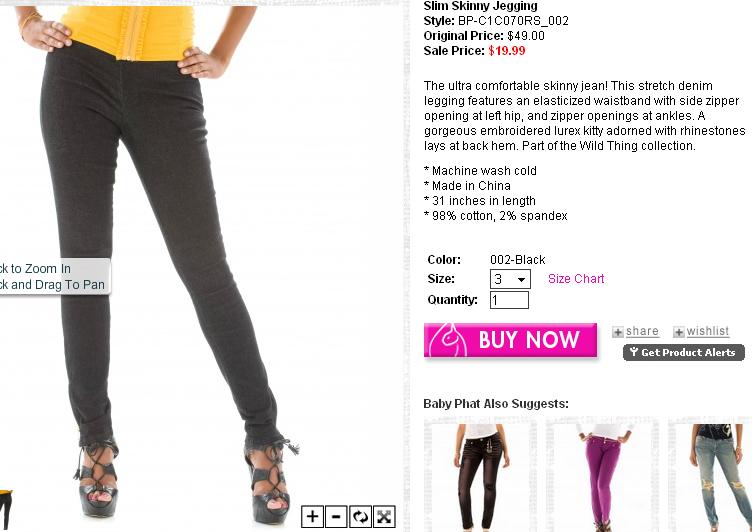Open suggested purple jeans thumbnail
Screen dimensions: 752x532
603,477
